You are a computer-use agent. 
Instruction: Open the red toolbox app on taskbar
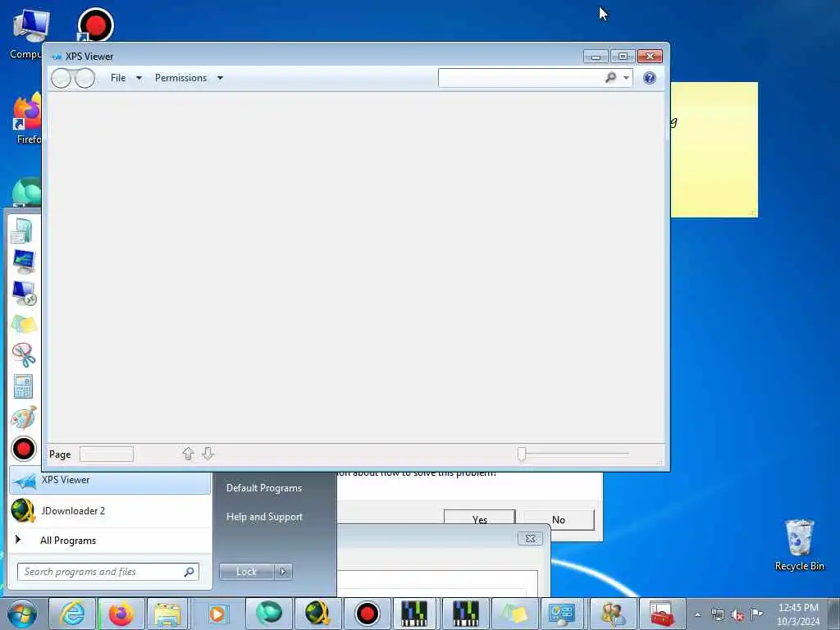pyautogui.click(x=662, y=614)
